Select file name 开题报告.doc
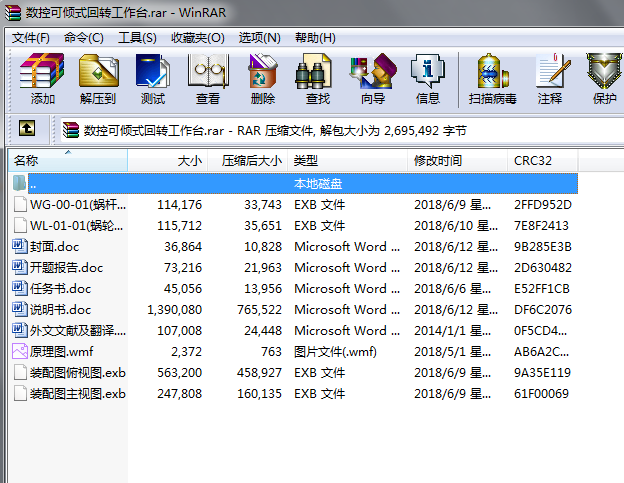The image size is (624, 483). click(66, 268)
